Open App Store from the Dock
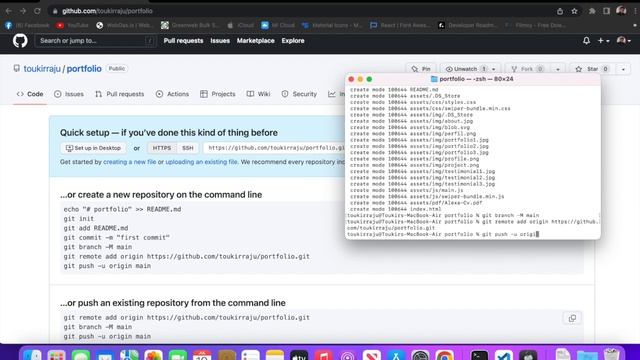 click(x=396, y=356)
